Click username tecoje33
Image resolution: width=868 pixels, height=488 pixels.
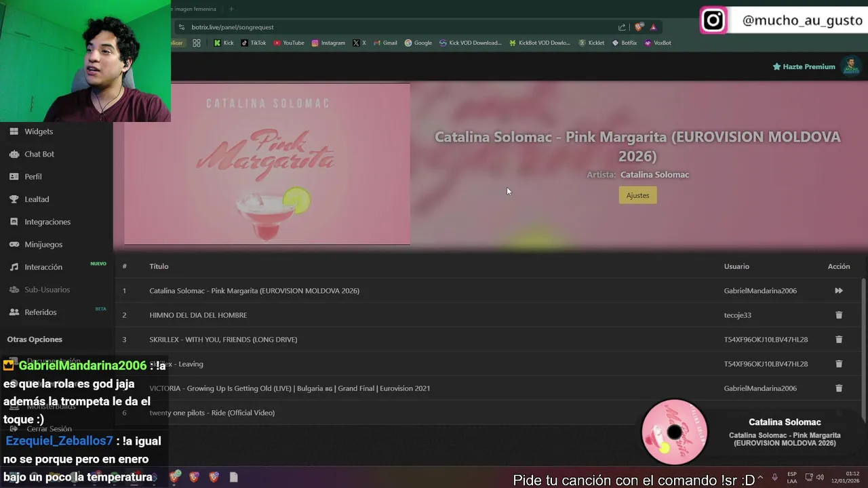pos(737,315)
